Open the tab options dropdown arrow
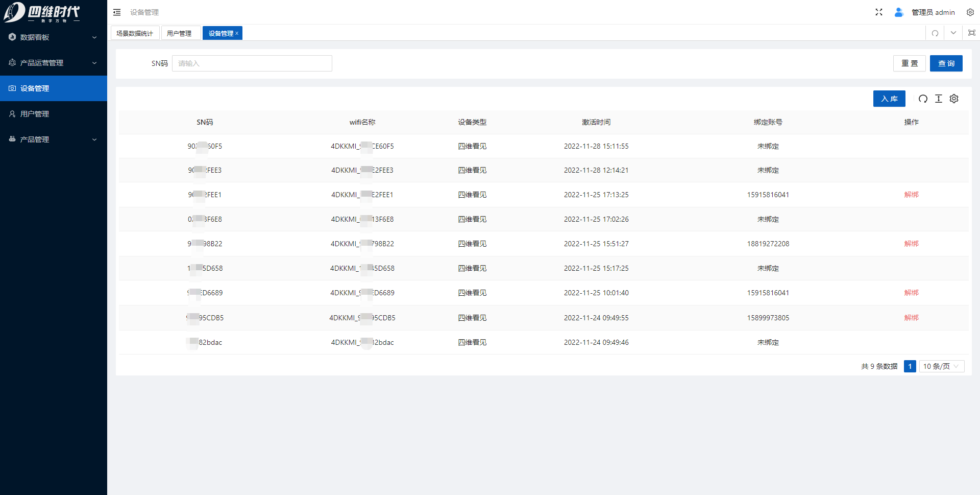Screen dimensions: 980x495 (953, 33)
